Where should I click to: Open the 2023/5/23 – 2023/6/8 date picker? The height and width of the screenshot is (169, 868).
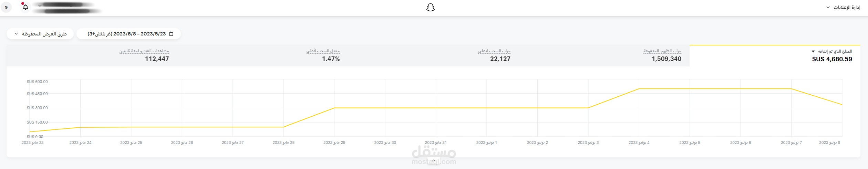[x=128, y=34]
